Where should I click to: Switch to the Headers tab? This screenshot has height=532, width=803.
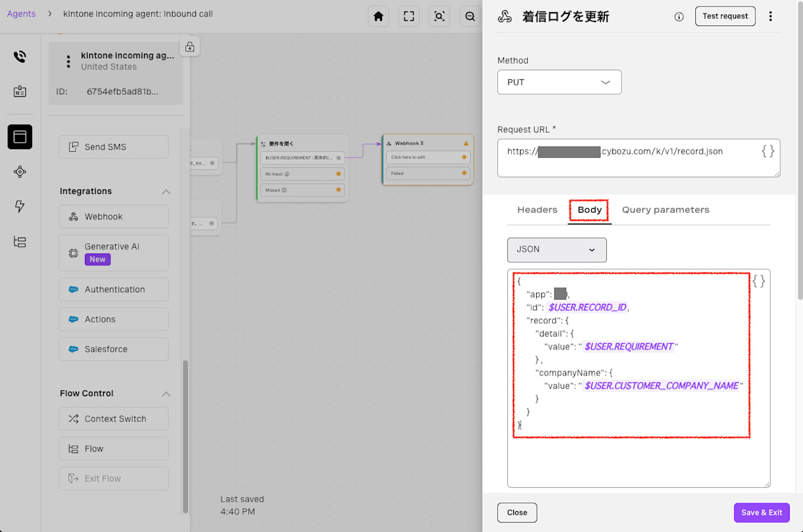tap(537, 210)
